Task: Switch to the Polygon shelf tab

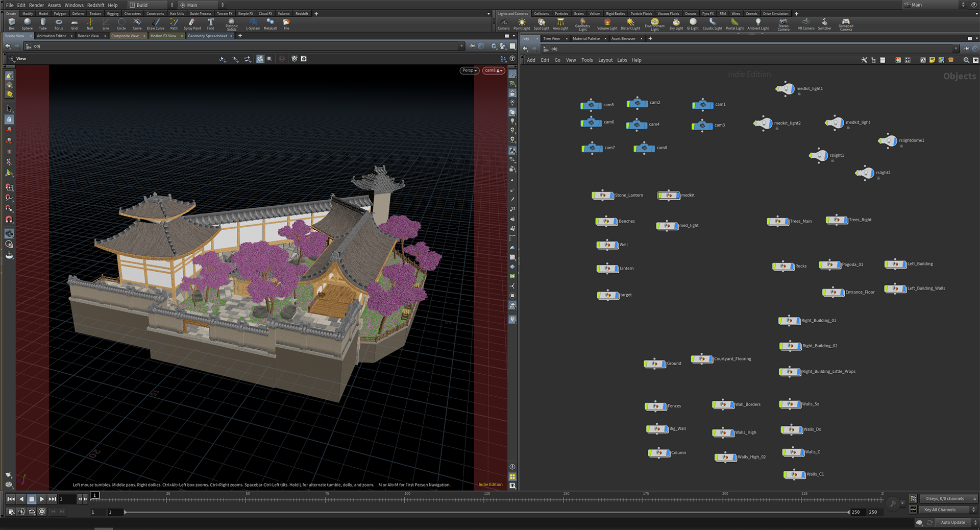Action: [60, 14]
